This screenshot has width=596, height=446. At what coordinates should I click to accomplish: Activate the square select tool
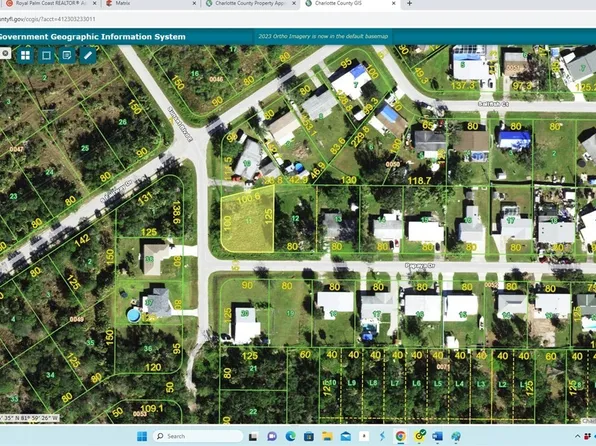click(x=46, y=56)
